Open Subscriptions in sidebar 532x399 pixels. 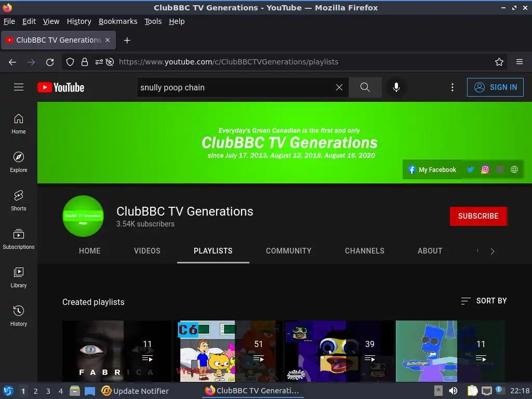tap(19, 239)
